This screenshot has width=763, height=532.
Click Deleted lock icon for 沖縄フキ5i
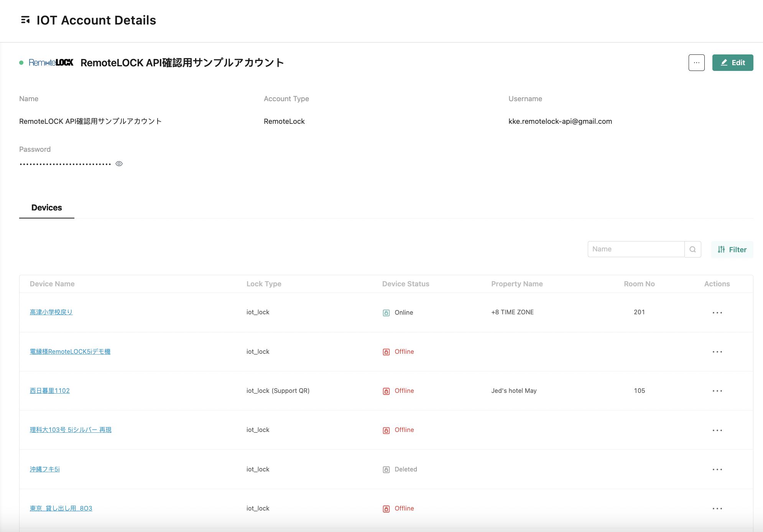tap(386, 470)
